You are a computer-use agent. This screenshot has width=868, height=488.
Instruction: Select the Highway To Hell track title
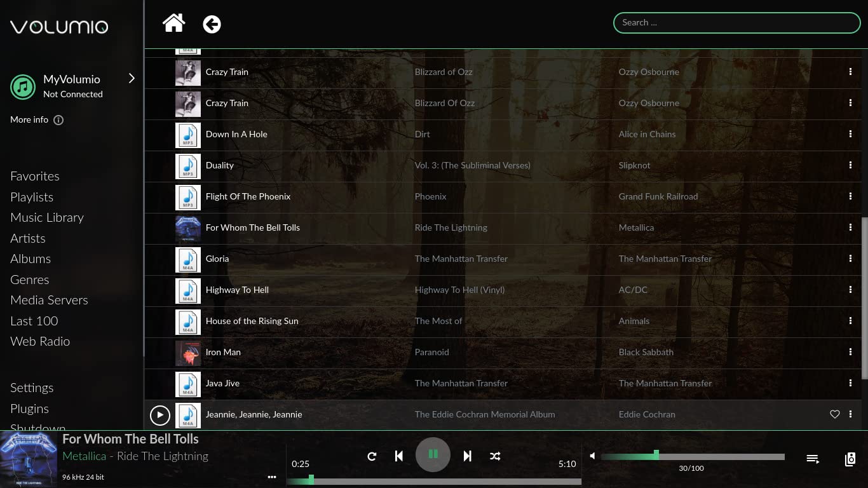point(237,290)
